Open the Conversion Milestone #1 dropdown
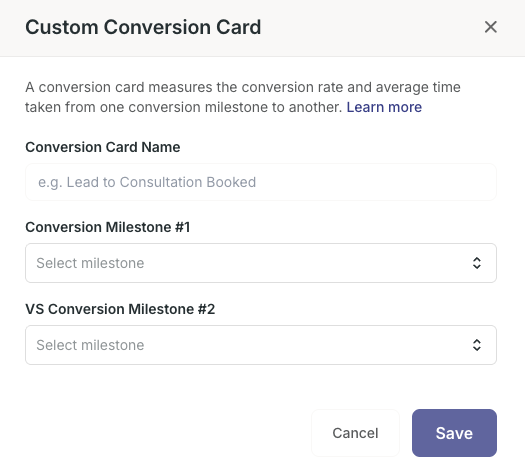The width and height of the screenshot is (525, 471). [x=261, y=263]
